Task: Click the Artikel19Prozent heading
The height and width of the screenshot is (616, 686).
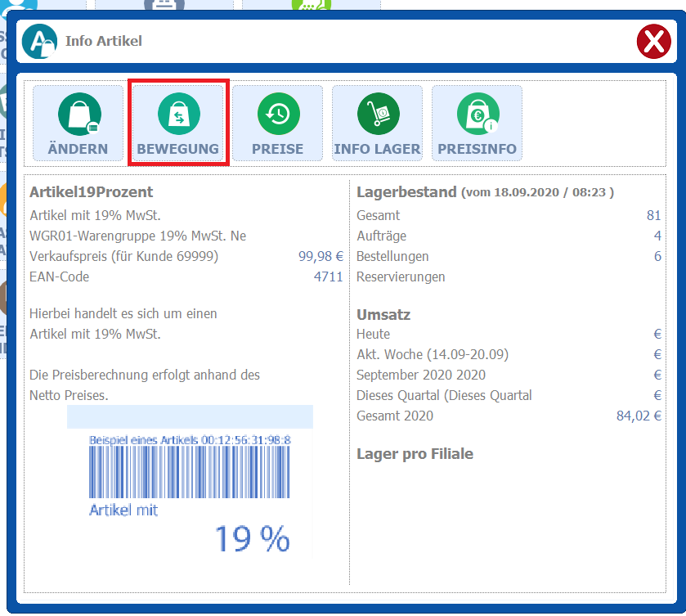Action: pyautogui.click(x=92, y=192)
